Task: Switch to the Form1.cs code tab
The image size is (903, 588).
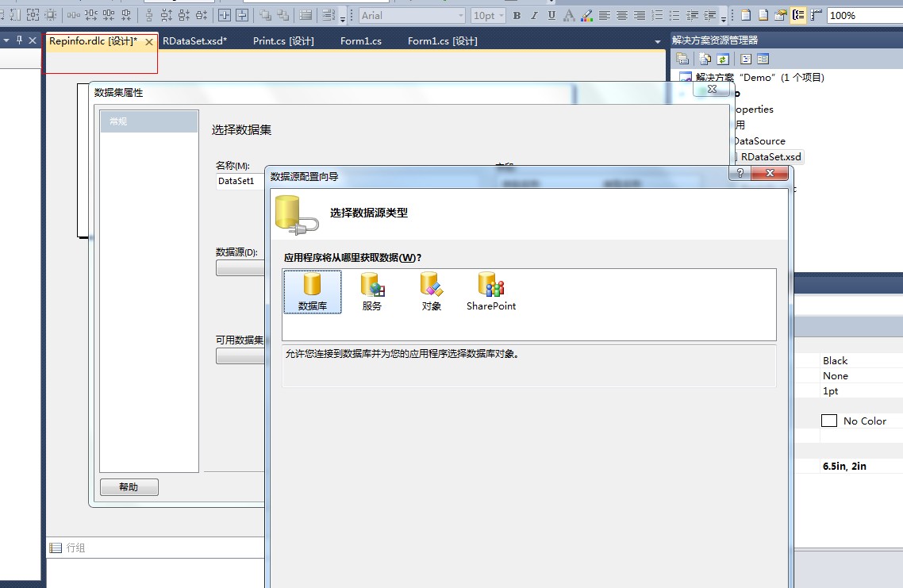Action: click(360, 41)
